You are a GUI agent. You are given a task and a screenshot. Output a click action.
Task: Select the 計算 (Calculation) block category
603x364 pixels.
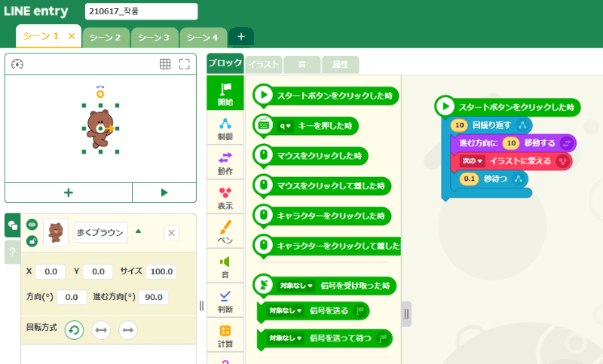click(x=225, y=335)
